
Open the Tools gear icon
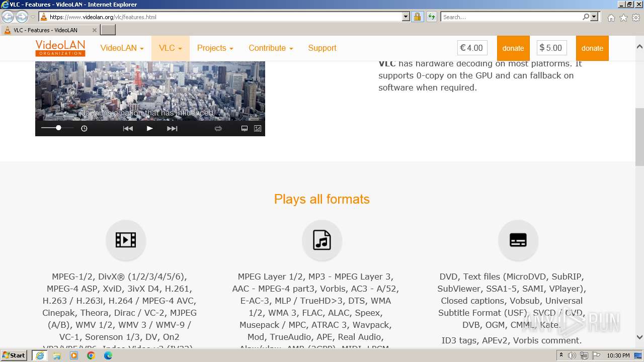coord(636,18)
